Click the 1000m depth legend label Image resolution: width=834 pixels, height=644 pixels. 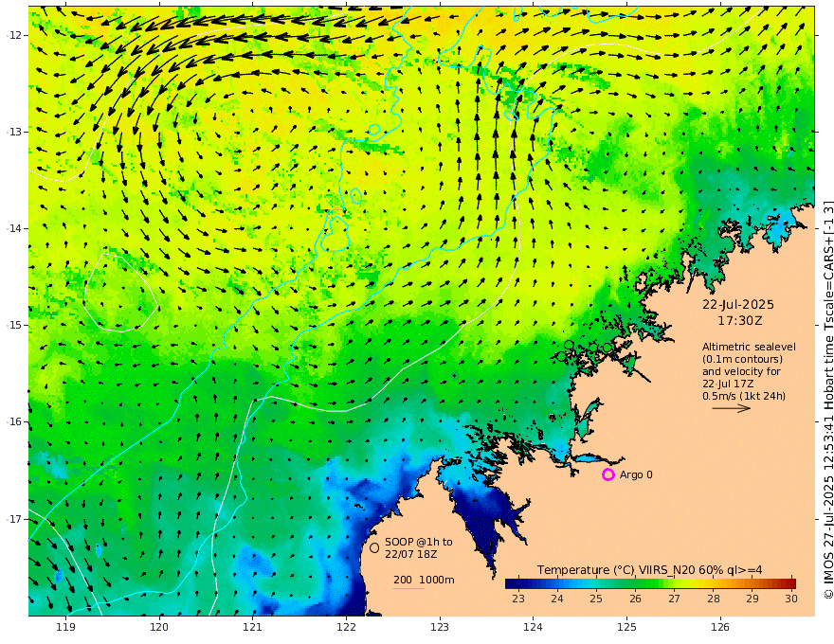[437, 580]
